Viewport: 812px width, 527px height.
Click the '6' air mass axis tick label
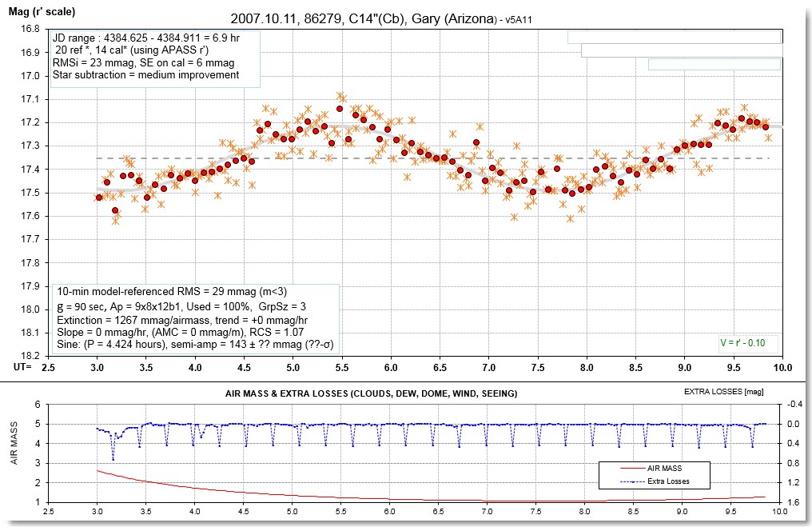(38, 405)
